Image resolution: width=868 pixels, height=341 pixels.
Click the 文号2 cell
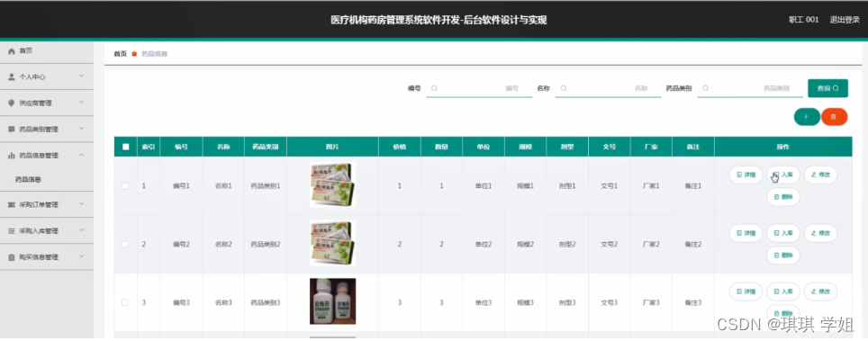coord(609,244)
